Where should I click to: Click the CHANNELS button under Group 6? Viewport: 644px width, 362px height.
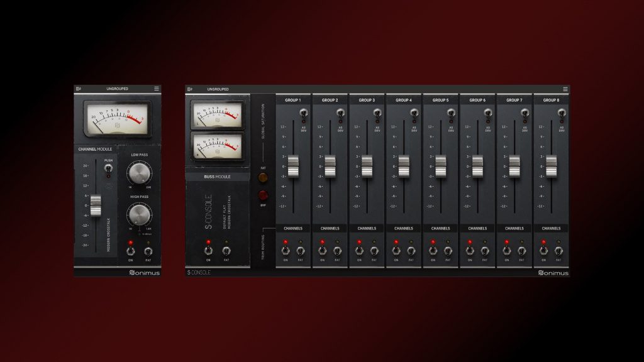pos(477,228)
